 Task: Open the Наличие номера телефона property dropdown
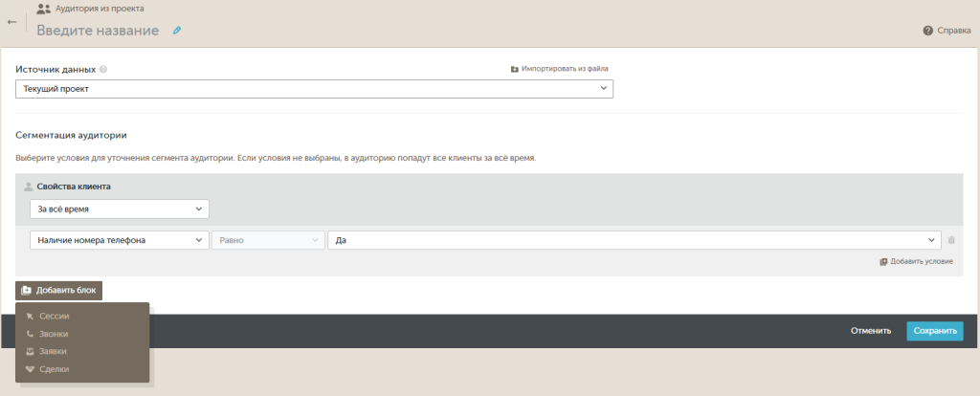[119, 240]
